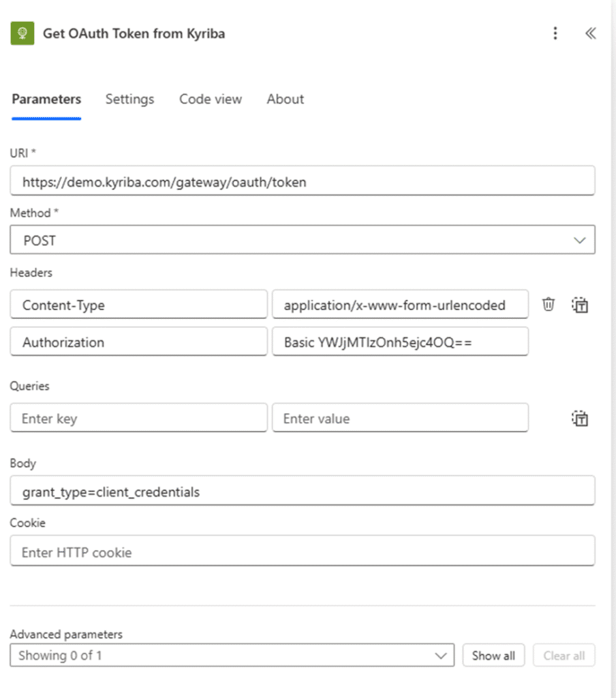Click the Enter HTTP cookie field

coord(302,552)
